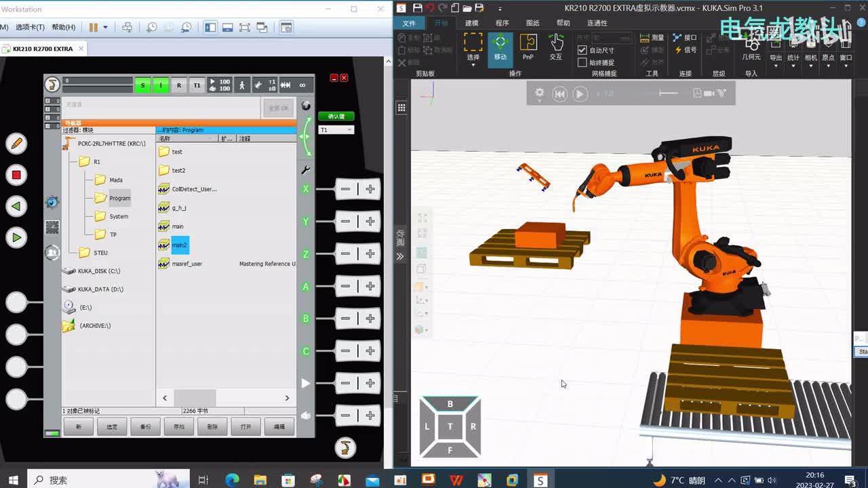Click the 打开 (Open) button in the navigator
The image size is (868, 488).
click(245, 426)
